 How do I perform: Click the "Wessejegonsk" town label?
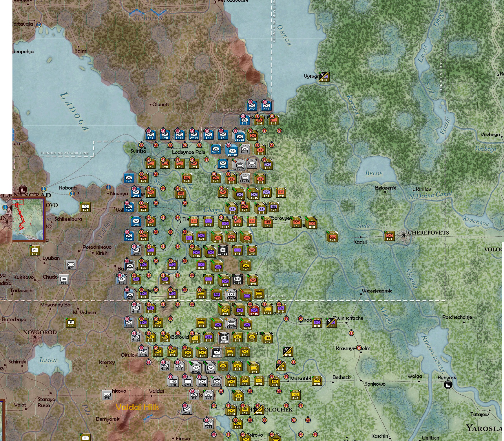(377, 291)
